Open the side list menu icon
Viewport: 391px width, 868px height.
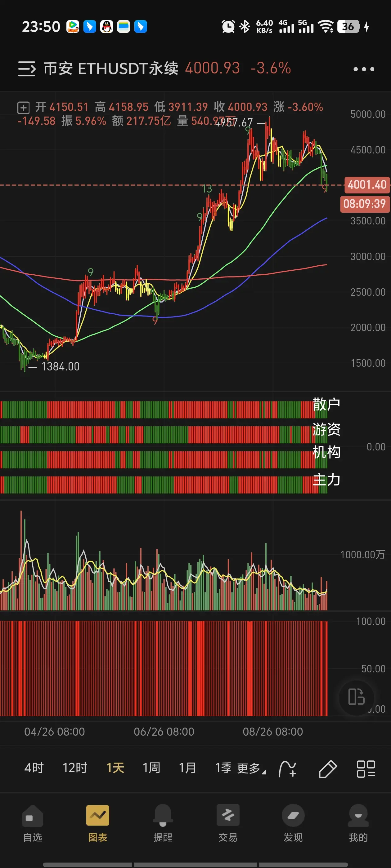click(27, 69)
